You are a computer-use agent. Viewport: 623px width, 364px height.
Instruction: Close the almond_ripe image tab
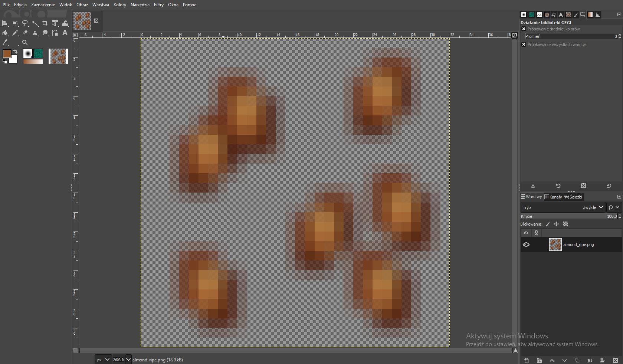(96, 21)
